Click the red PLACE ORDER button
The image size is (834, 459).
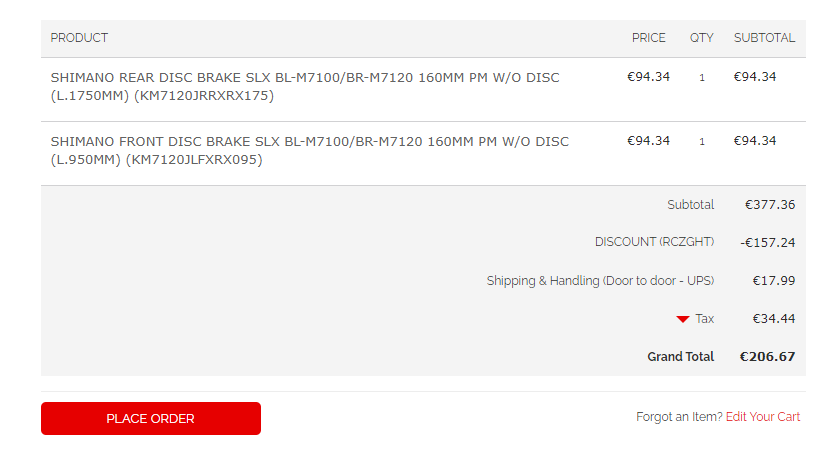click(x=151, y=418)
